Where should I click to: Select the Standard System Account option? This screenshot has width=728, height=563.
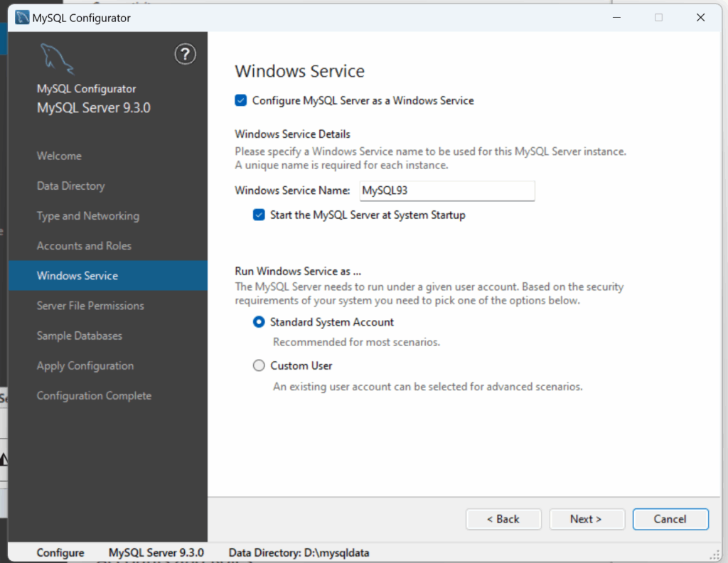point(259,322)
